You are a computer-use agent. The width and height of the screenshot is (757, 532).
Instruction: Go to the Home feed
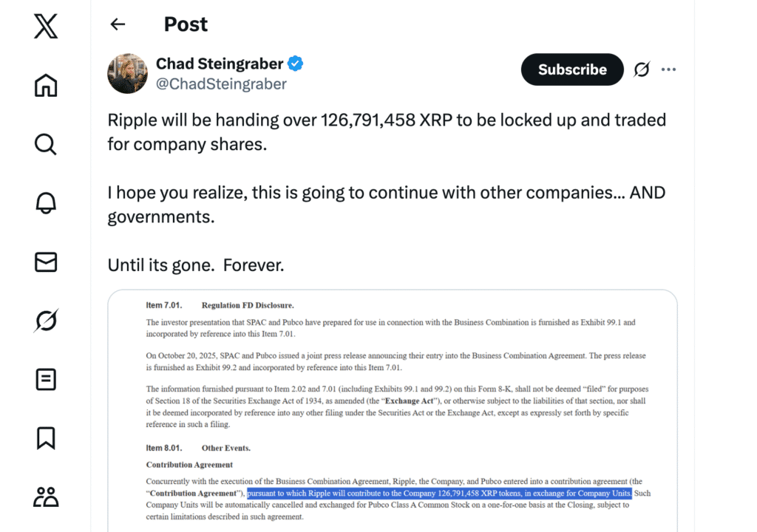(45, 86)
